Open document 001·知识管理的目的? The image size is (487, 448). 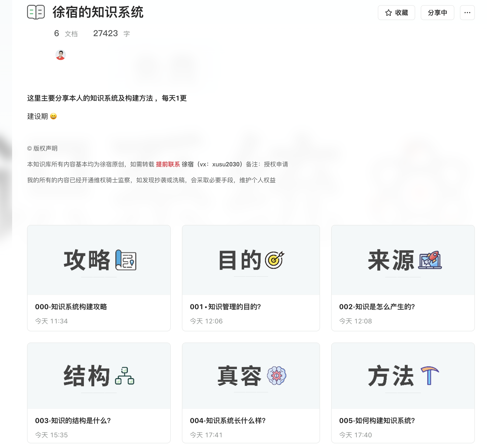tap(225, 307)
